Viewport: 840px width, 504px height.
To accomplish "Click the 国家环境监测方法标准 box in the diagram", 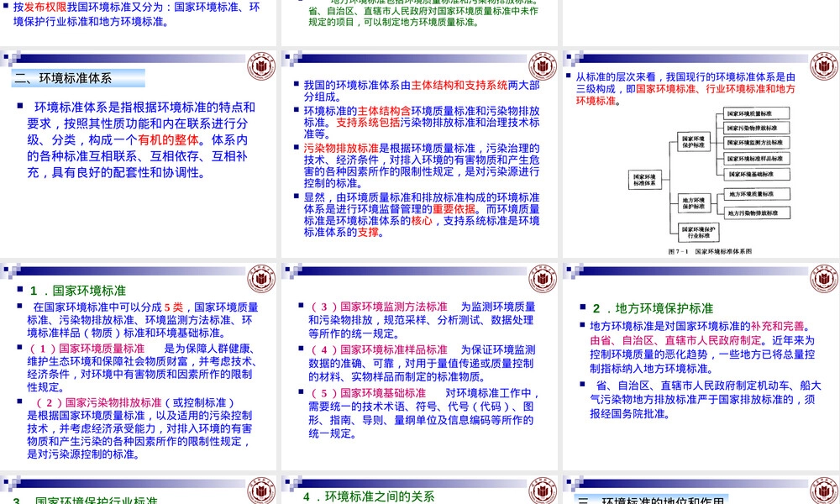I will pyautogui.click(x=756, y=143).
